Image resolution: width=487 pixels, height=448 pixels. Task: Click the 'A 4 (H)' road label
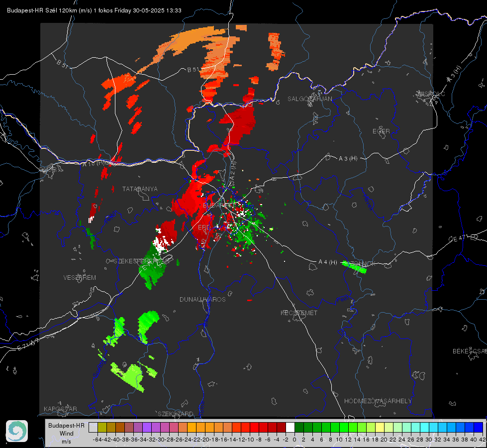pyautogui.click(x=328, y=262)
